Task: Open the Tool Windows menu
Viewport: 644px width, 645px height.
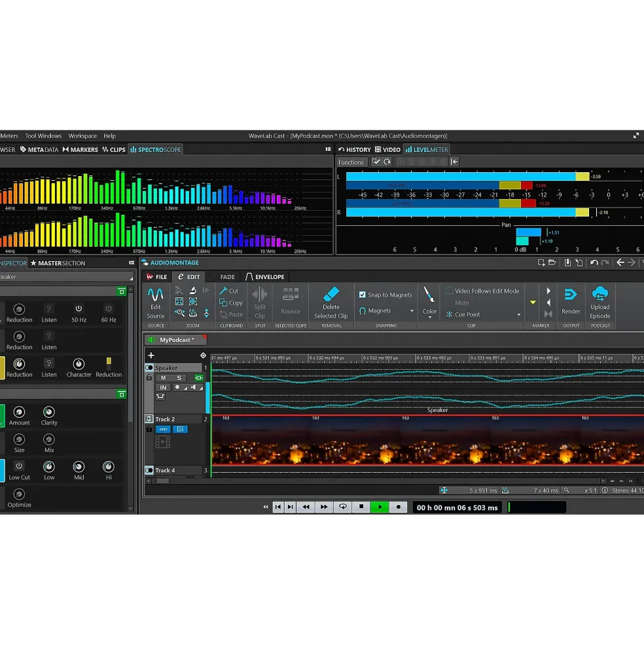Action: pyautogui.click(x=43, y=136)
